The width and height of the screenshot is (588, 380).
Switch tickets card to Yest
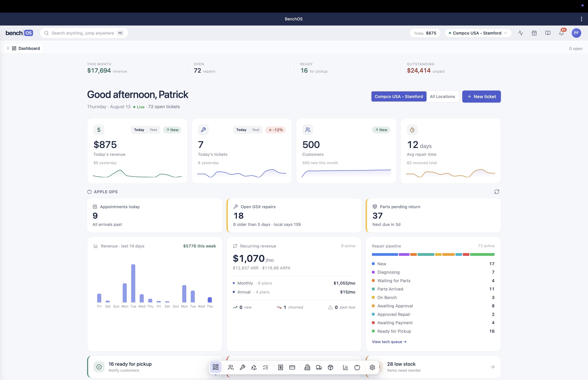255,130
